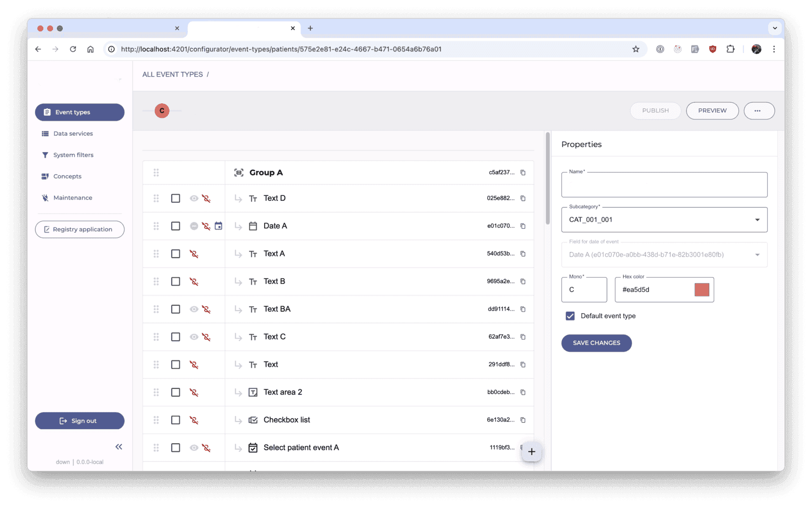Click the Preview button
The height and width of the screenshot is (507, 812).
(x=712, y=111)
